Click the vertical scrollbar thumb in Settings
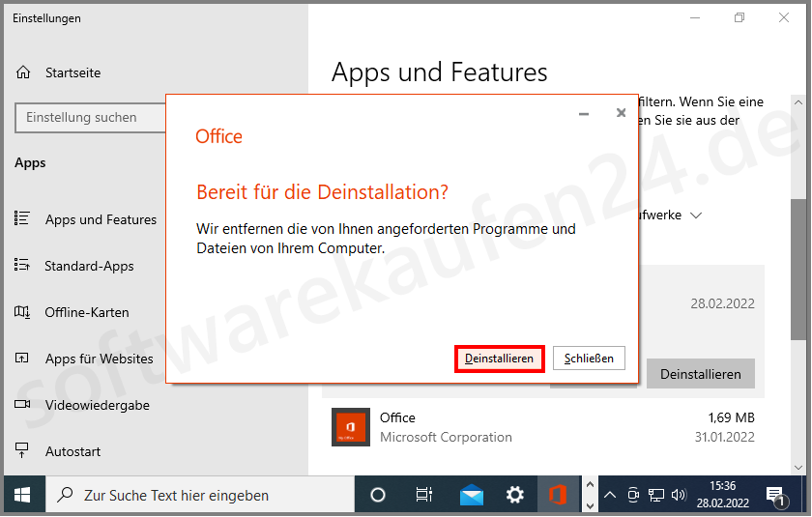 [x=798, y=269]
